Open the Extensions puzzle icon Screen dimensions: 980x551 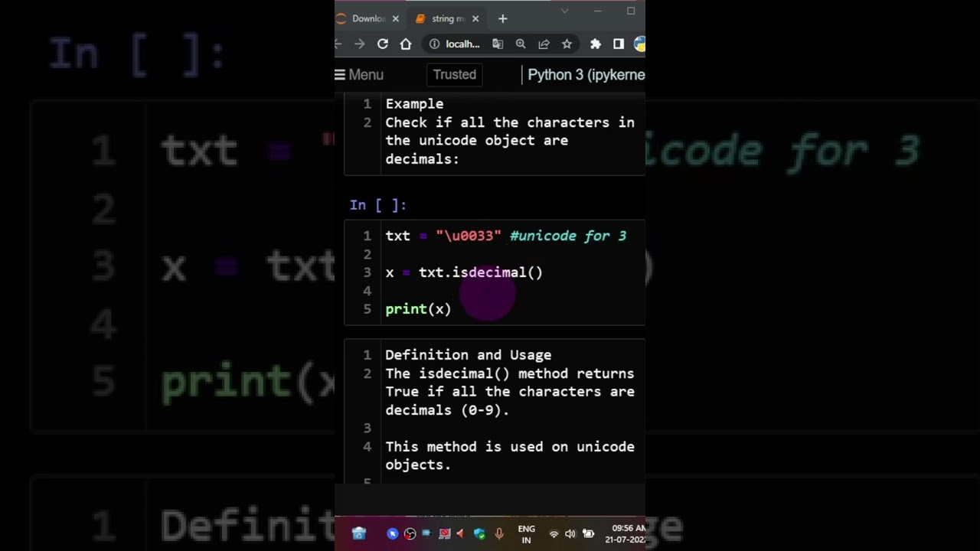[x=595, y=44]
